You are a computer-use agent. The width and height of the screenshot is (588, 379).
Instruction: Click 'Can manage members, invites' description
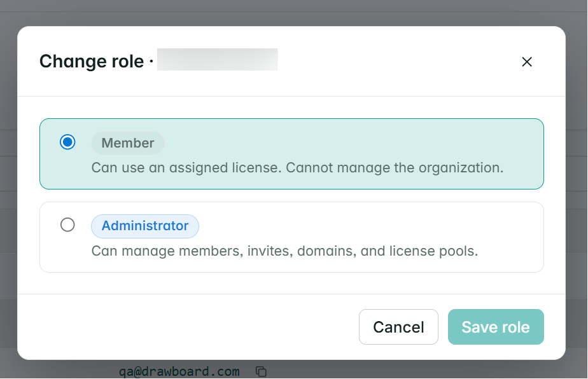284,251
